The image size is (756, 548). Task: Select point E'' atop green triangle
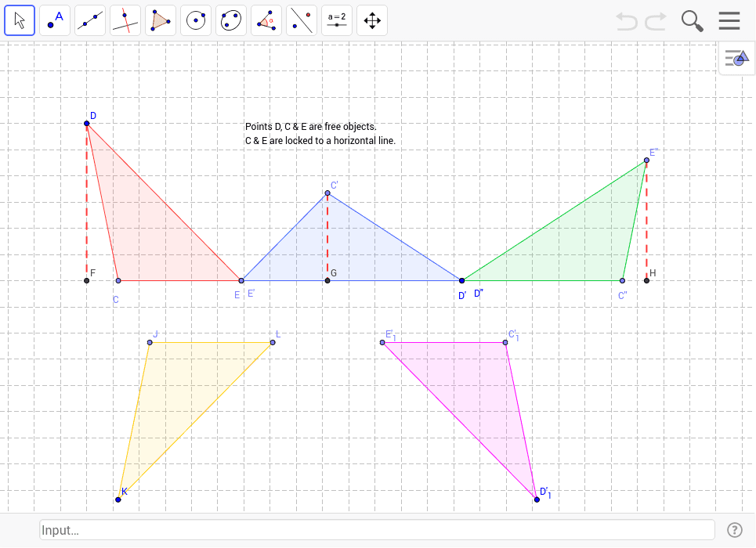click(646, 160)
